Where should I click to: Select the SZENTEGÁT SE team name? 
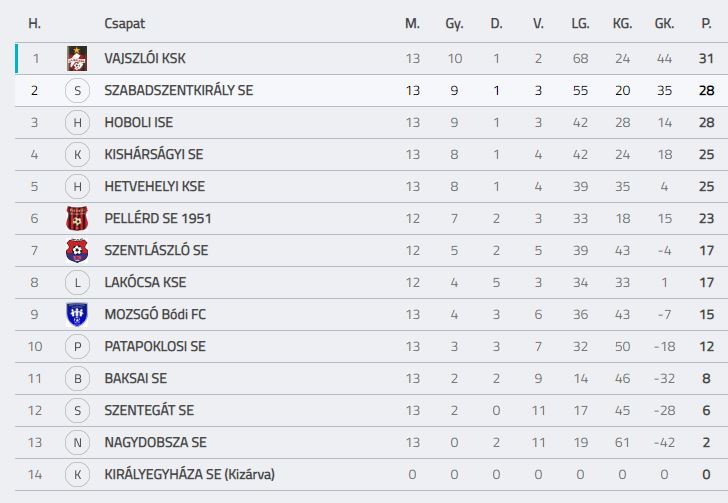(149, 411)
